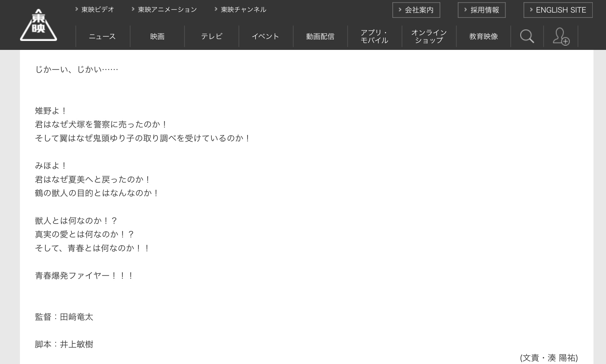Select the 映画 menu item
This screenshot has height=364, width=606.
coord(157,36)
